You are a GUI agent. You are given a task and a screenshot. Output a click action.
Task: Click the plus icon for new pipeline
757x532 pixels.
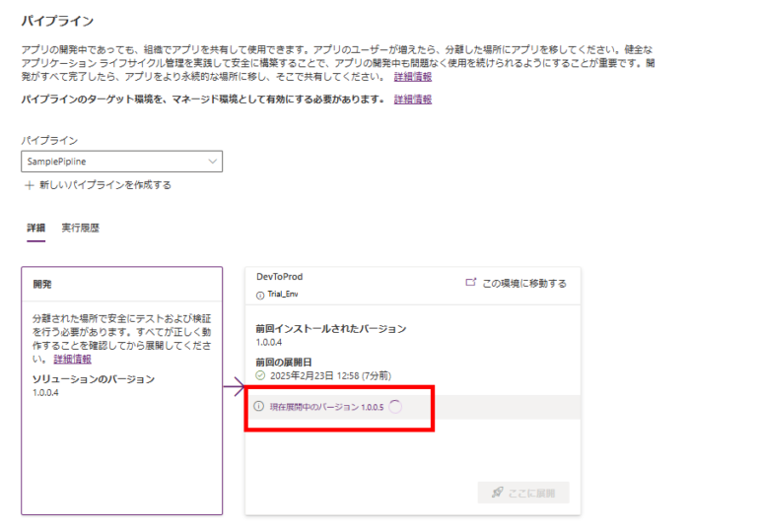pos(28,185)
